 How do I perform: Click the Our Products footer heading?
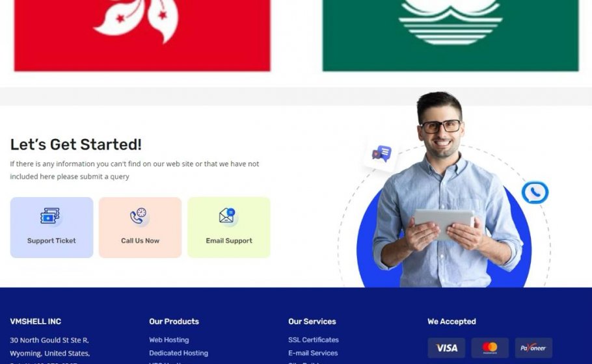(174, 321)
